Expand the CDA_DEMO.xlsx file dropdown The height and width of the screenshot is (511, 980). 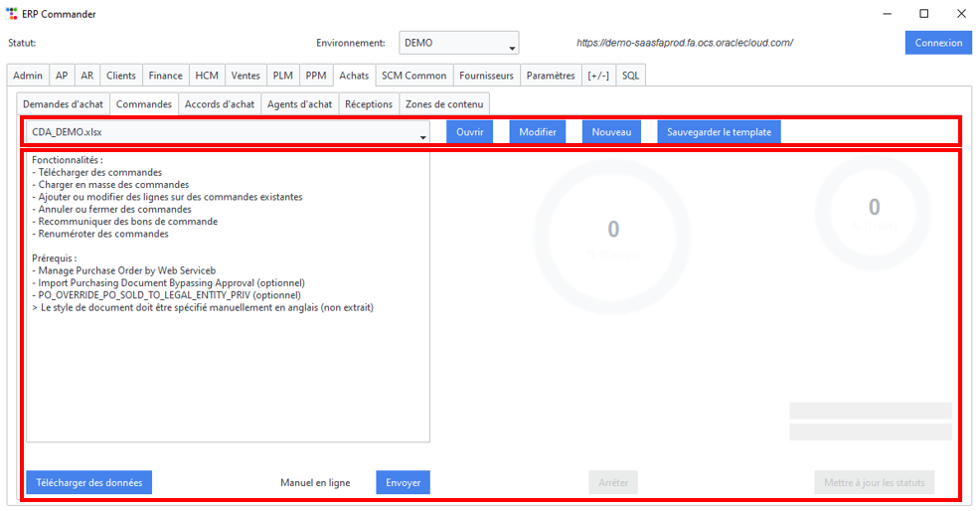click(x=229, y=132)
